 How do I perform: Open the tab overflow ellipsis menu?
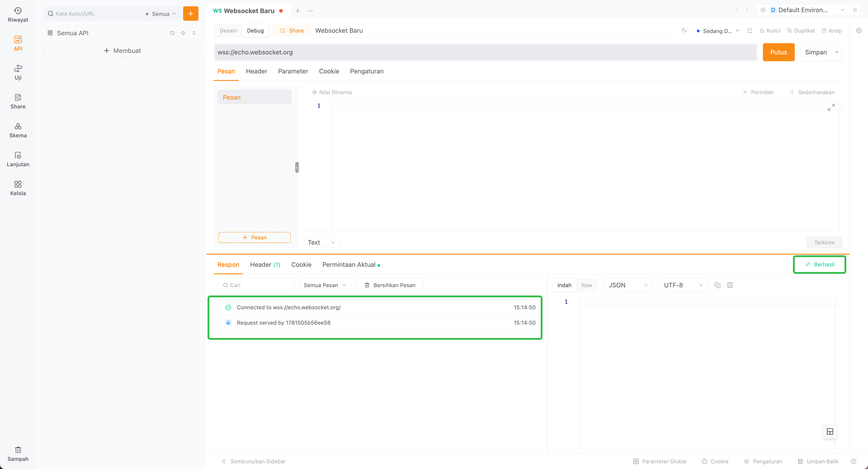[x=310, y=11]
